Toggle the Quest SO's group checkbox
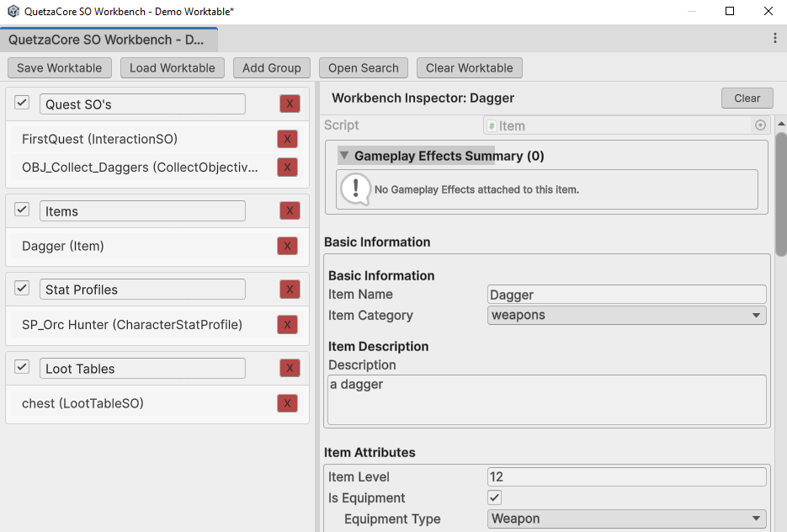 pyautogui.click(x=23, y=104)
